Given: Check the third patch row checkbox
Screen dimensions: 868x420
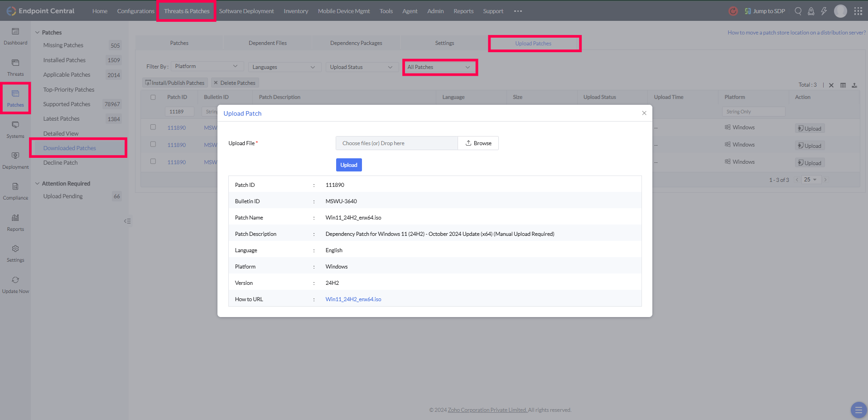Looking at the screenshot, I should point(153,161).
